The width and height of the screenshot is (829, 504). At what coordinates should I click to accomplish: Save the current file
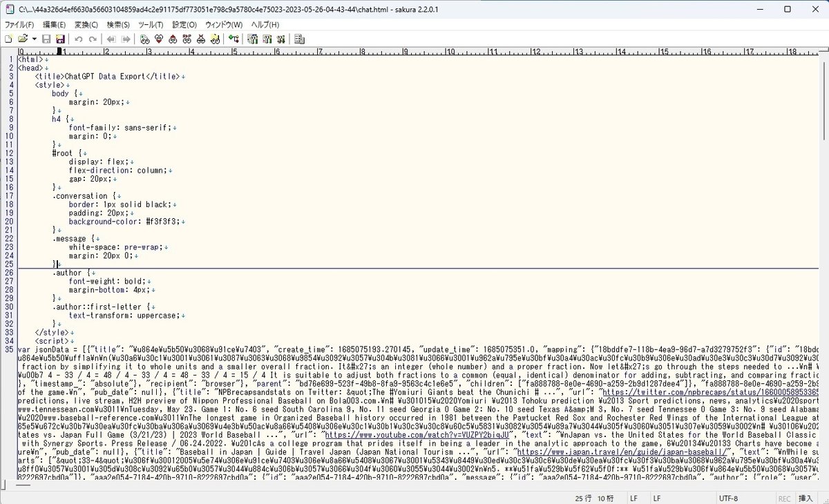tap(46, 39)
